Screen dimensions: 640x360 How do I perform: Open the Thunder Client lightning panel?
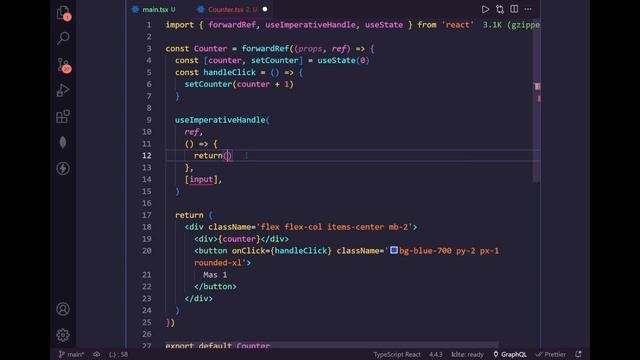[x=63, y=168]
